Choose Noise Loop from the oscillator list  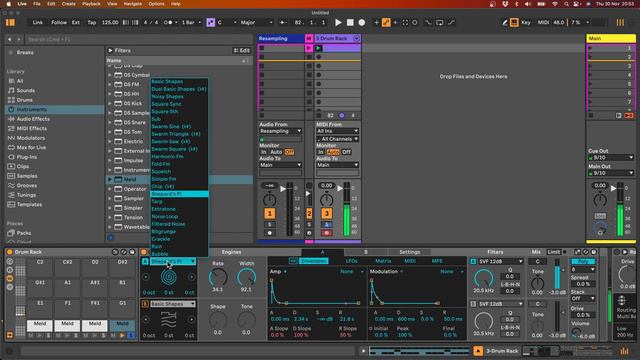point(164,216)
